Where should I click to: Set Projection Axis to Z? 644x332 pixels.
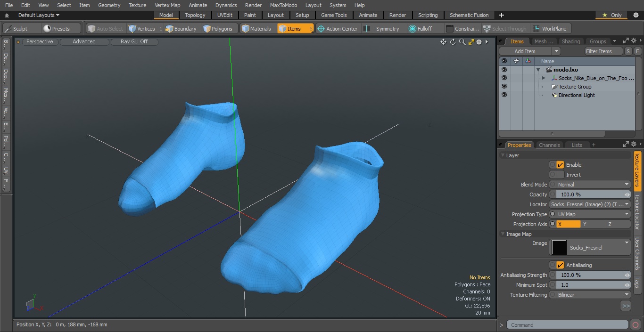pos(618,224)
